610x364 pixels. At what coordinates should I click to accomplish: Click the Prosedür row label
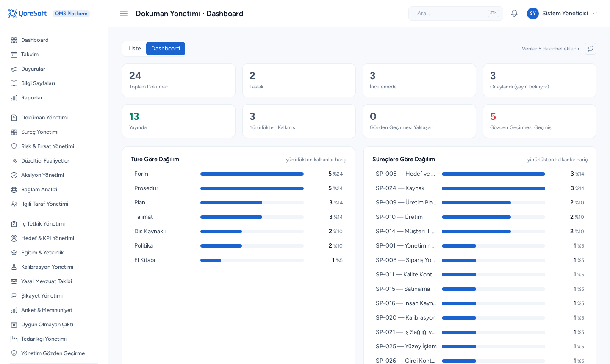(x=146, y=188)
